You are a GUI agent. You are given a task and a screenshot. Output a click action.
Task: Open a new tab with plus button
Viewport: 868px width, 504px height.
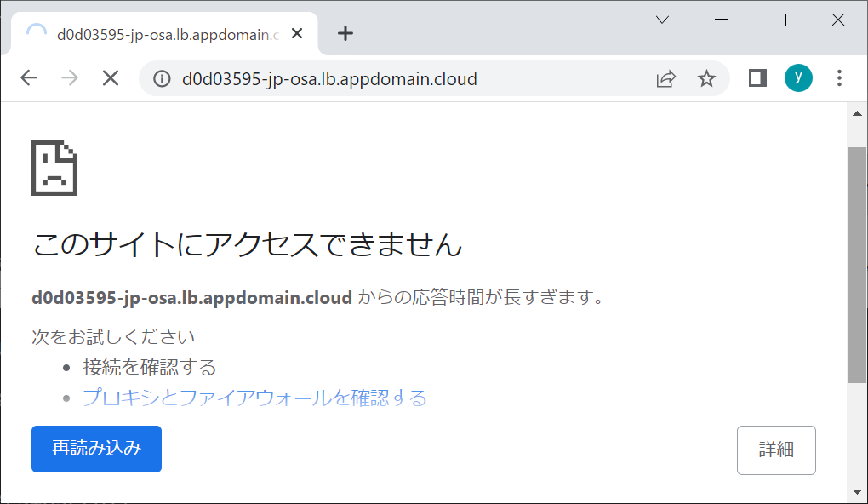tap(345, 33)
